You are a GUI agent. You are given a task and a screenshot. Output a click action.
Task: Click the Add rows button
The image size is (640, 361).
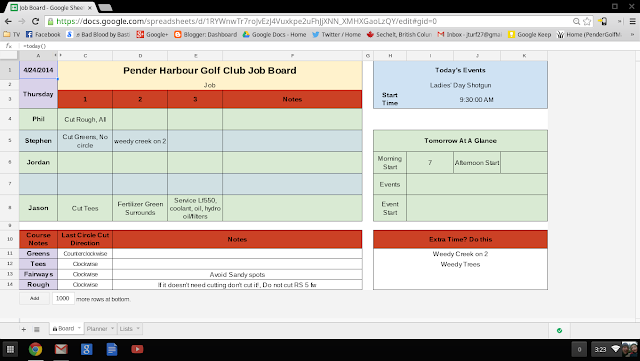(x=34, y=299)
